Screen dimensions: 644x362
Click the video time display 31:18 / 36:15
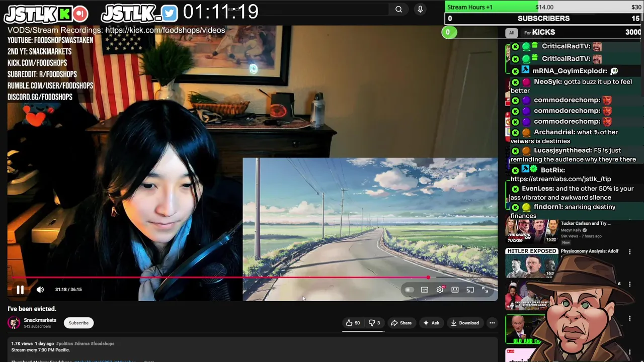(x=68, y=290)
